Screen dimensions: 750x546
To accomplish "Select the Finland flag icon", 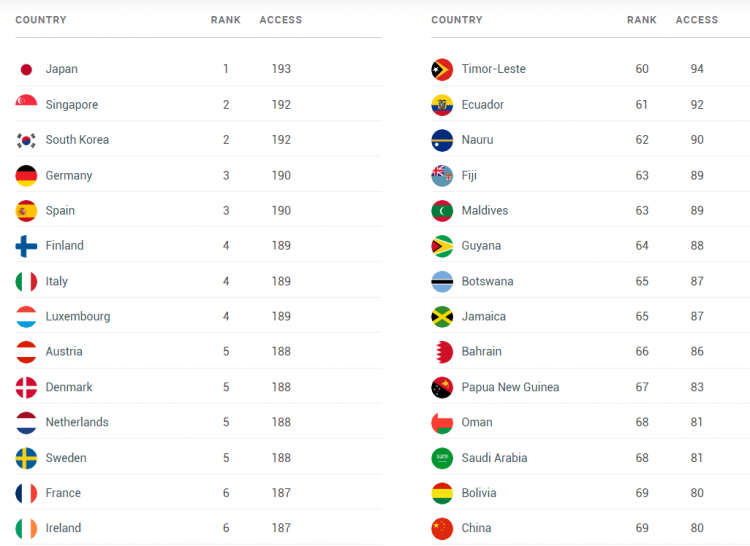I will pos(26,246).
